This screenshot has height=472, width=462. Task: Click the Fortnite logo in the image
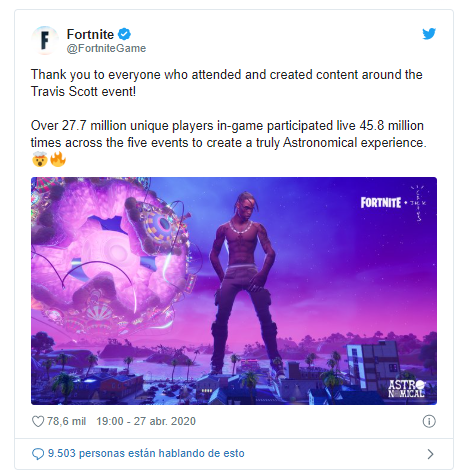pyautogui.click(x=381, y=202)
